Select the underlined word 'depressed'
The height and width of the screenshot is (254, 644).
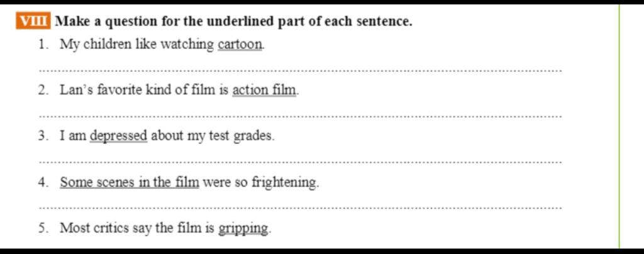(x=118, y=136)
